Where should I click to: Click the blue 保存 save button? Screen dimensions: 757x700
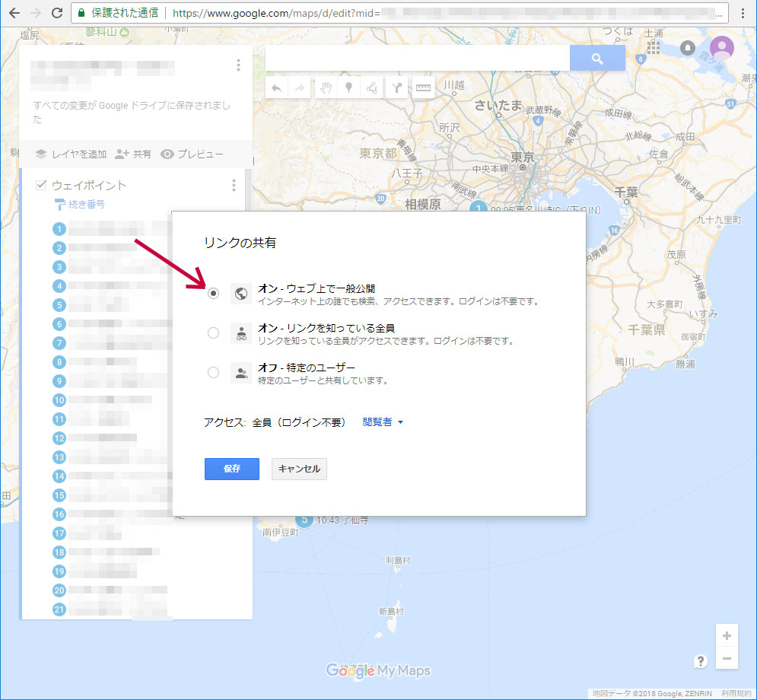pyautogui.click(x=232, y=469)
